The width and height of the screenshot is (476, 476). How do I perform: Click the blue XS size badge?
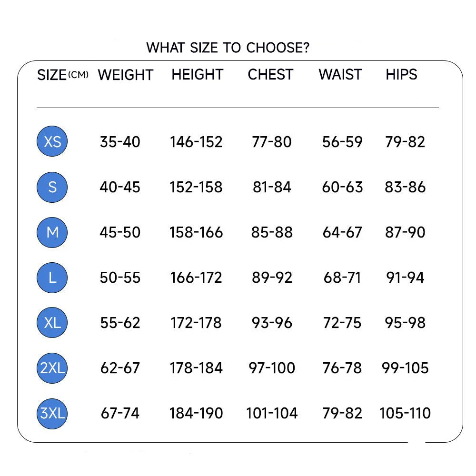click(52, 142)
